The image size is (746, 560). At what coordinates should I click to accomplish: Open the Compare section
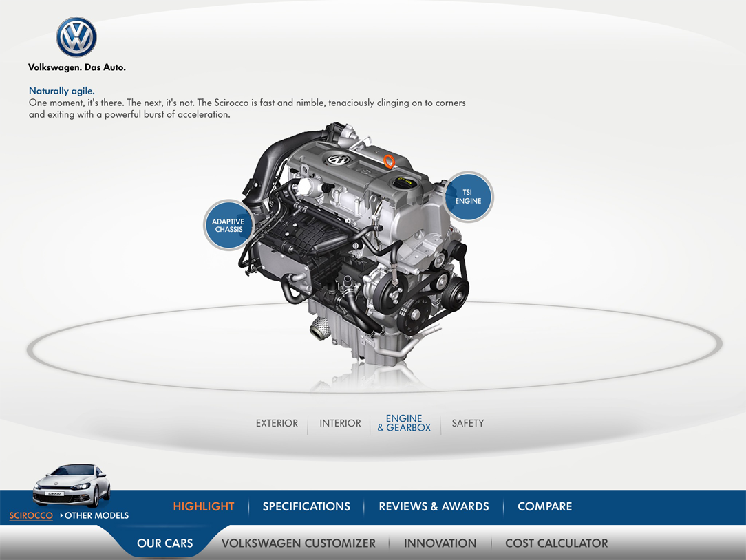(x=545, y=506)
